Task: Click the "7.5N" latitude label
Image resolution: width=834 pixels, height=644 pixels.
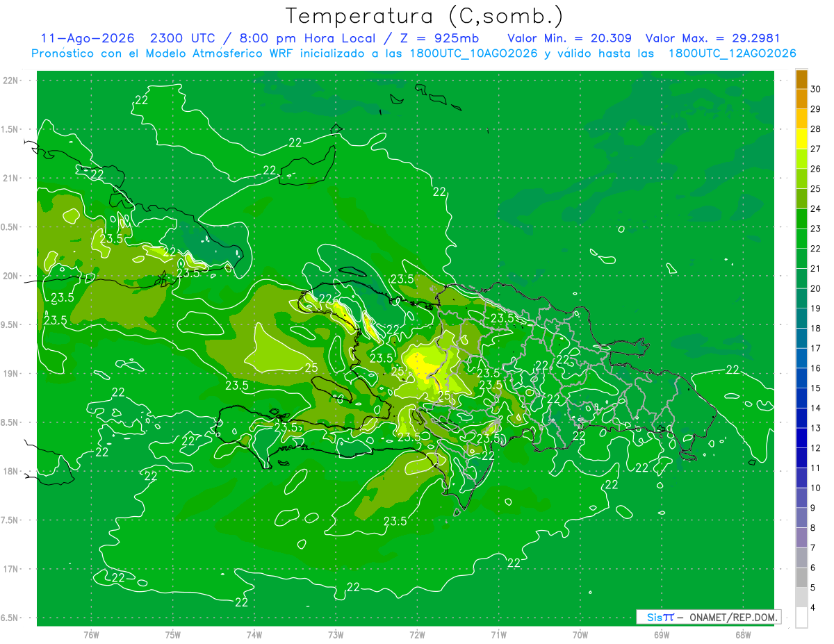Action: pyautogui.click(x=10, y=520)
